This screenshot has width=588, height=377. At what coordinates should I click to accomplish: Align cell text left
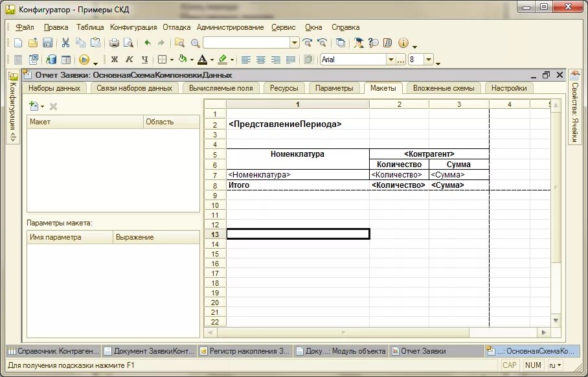click(245, 60)
